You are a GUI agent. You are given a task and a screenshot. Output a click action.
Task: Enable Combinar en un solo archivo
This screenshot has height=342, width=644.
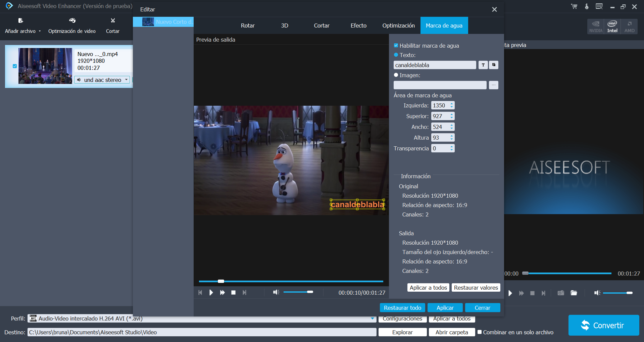[x=480, y=332]
